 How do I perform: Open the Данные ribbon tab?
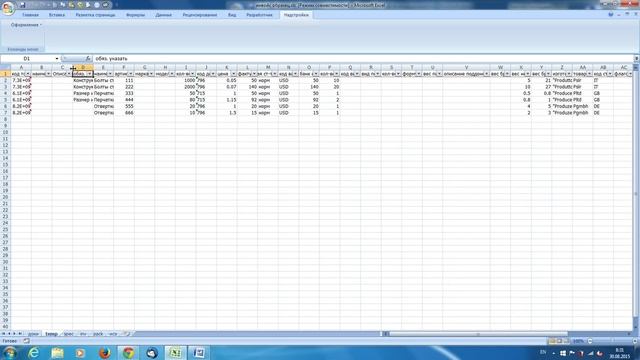click(x=163, y=15)
